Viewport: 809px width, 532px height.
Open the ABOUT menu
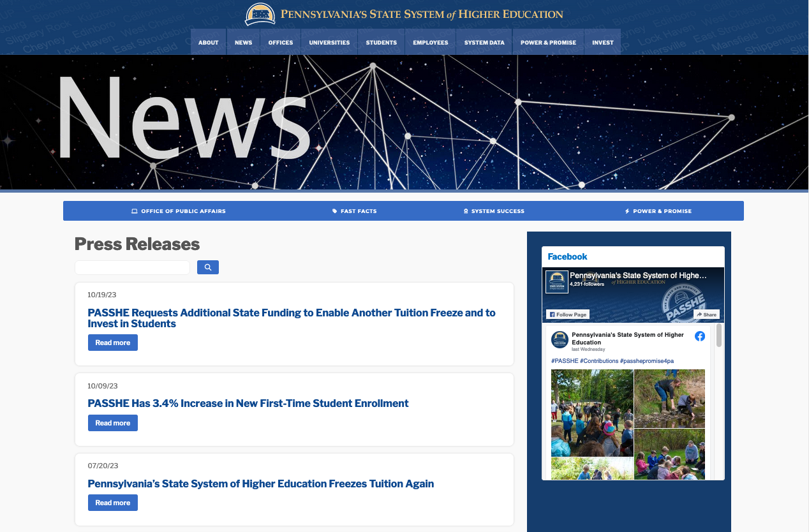tap(209, 43)
